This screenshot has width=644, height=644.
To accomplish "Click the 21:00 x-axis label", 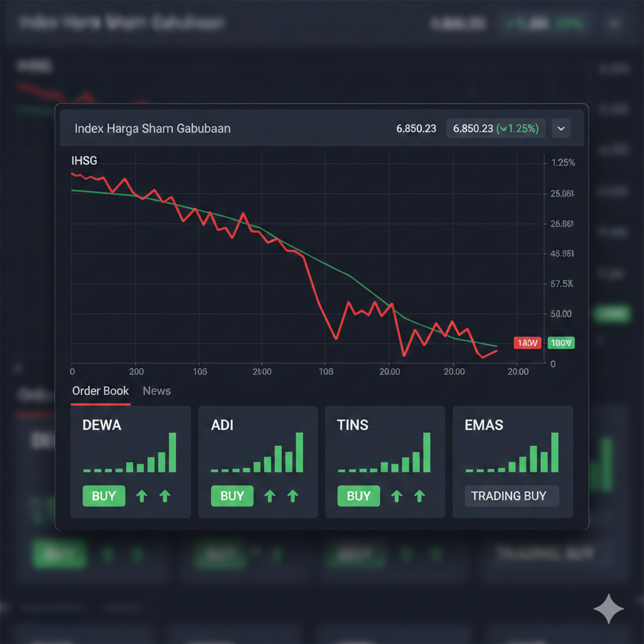I will (x=262, y=372).
